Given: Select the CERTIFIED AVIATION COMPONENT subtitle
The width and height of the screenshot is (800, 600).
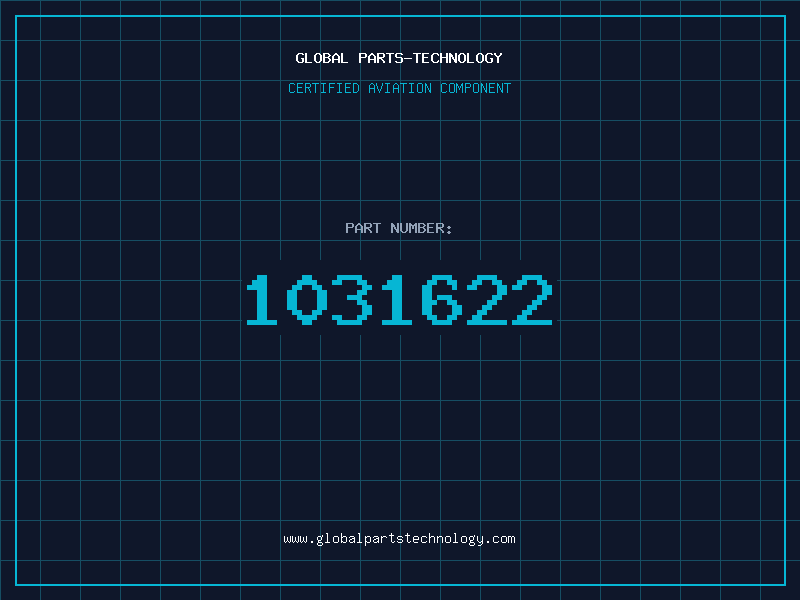Looking at the screenshot, I should click(399, 88).
